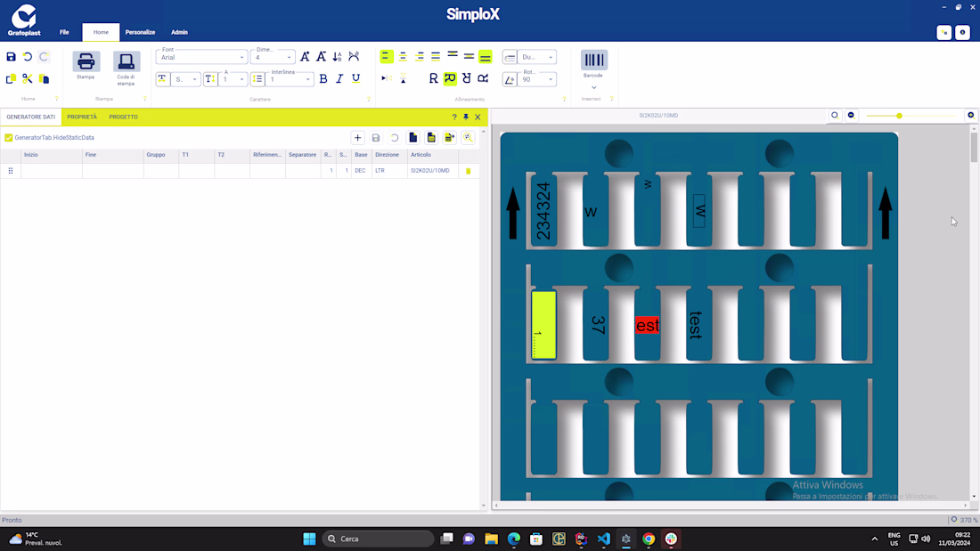Decrease font size icon
This screenshot has width=980, height=551.
coord(322,57)
